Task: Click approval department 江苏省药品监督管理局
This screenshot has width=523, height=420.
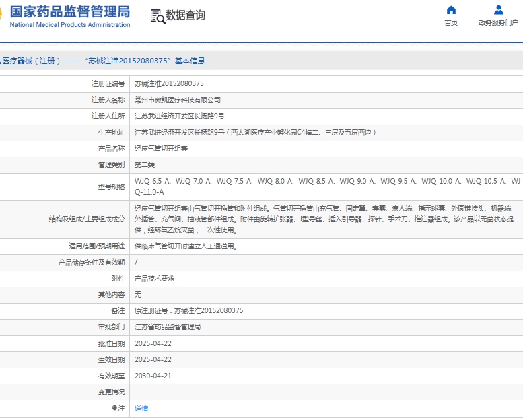Action: (168, 327)
